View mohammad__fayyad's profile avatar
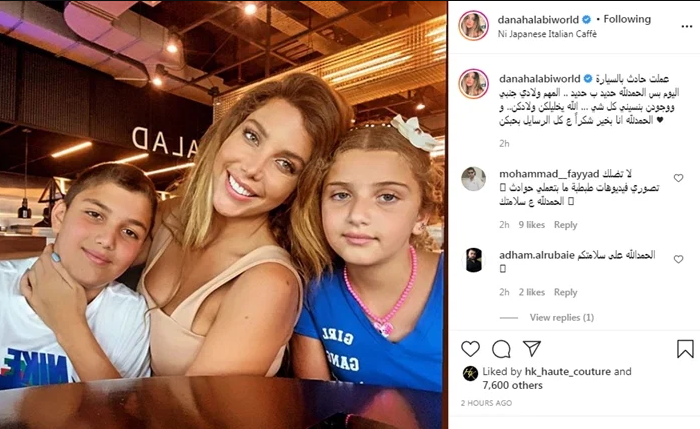Screen dimensions: 700x429 [473, 179]
